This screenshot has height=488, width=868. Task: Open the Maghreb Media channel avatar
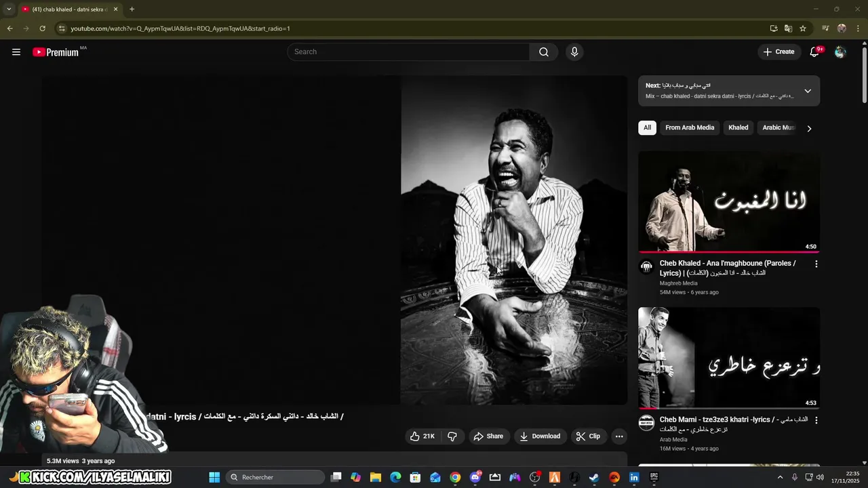click(x=646, y=267)
